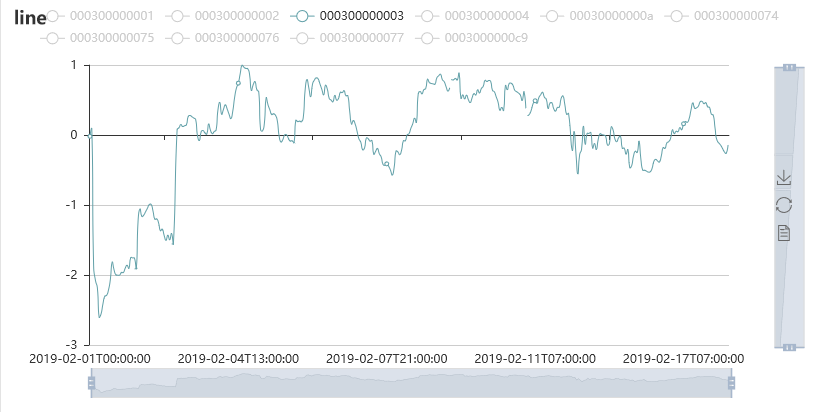Click the x-axis label 2019-02-17T07:00:00

683,359
